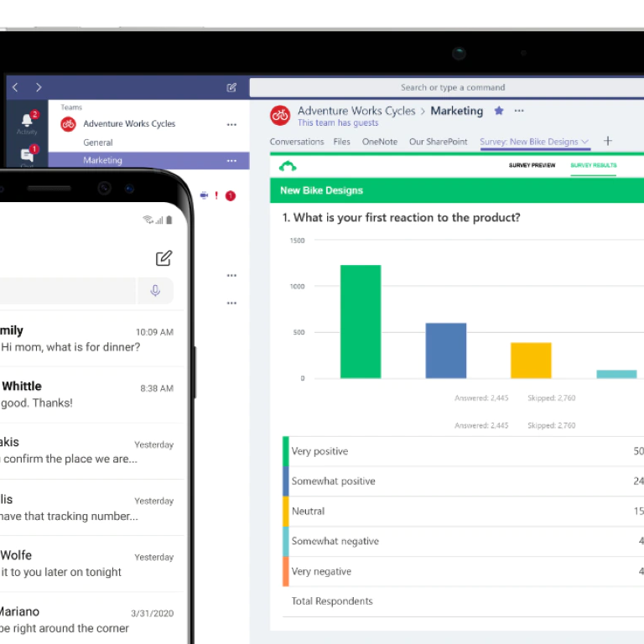The height and width of the screenshot is (644, 644).
Task: Expand the Survey: New Bike Designs tab dropdown
Action: (x=584, y=142)
